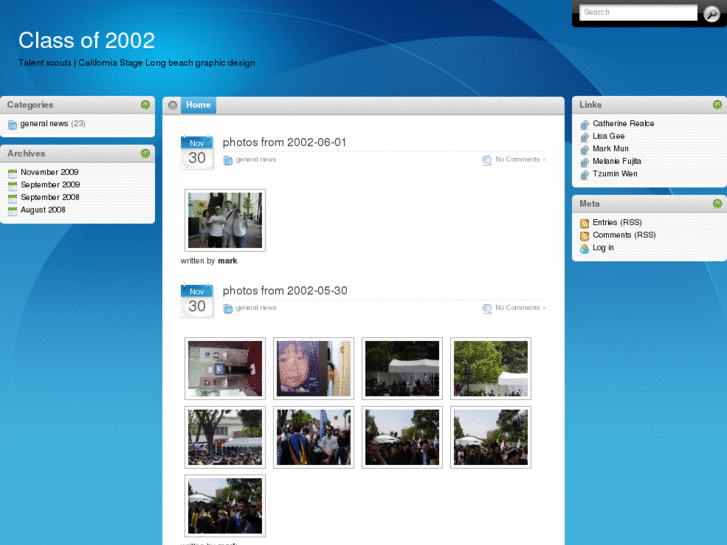Click link icon beside Melanie Fujita
727x545 pixels.
coord(585,162)
